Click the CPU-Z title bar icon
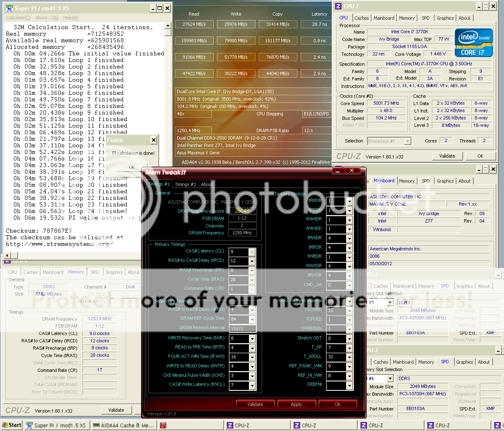Viewport: 504px width, 431px height. (x=338, y=6)
